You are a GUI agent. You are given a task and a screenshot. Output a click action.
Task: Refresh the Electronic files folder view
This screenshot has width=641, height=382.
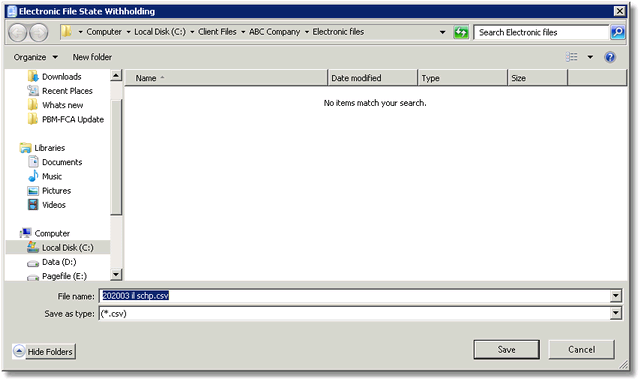tap(461, 32)
